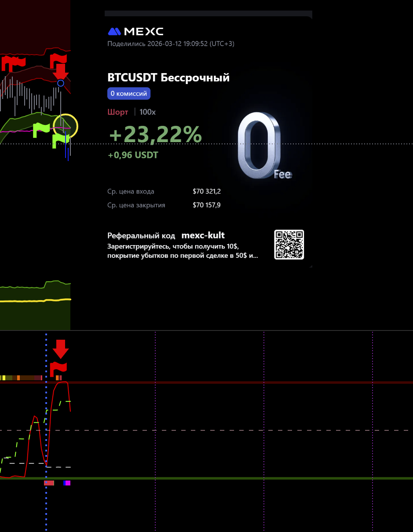Click the average entry price $70 321,2
The width and height of the screenshot is (413, 532).
[x=207, y=191]
